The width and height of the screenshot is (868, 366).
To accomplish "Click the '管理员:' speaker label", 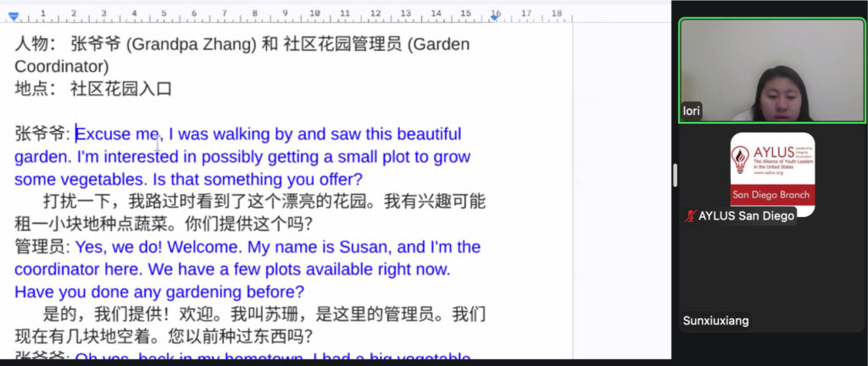I will click(41, 247).
